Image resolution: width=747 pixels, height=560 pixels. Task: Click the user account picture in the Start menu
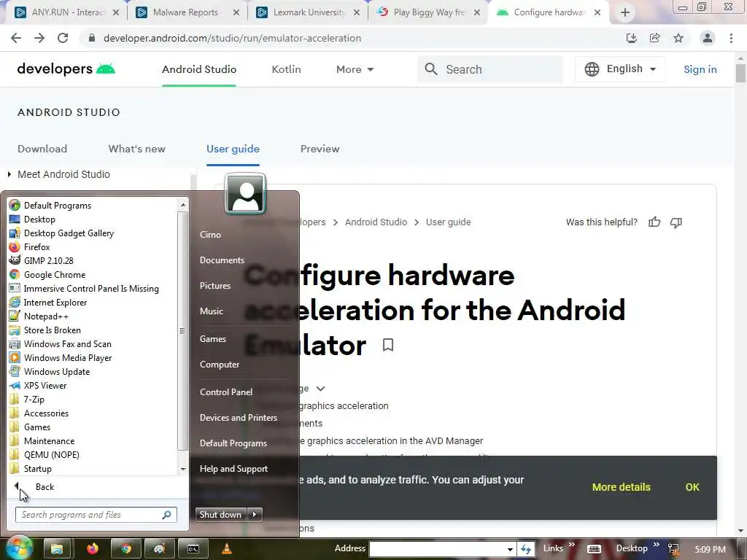245,194
